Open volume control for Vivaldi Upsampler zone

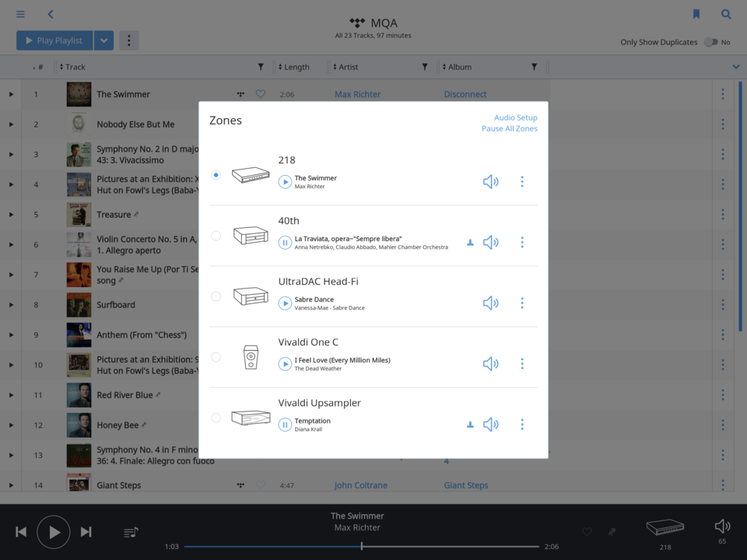491,425
